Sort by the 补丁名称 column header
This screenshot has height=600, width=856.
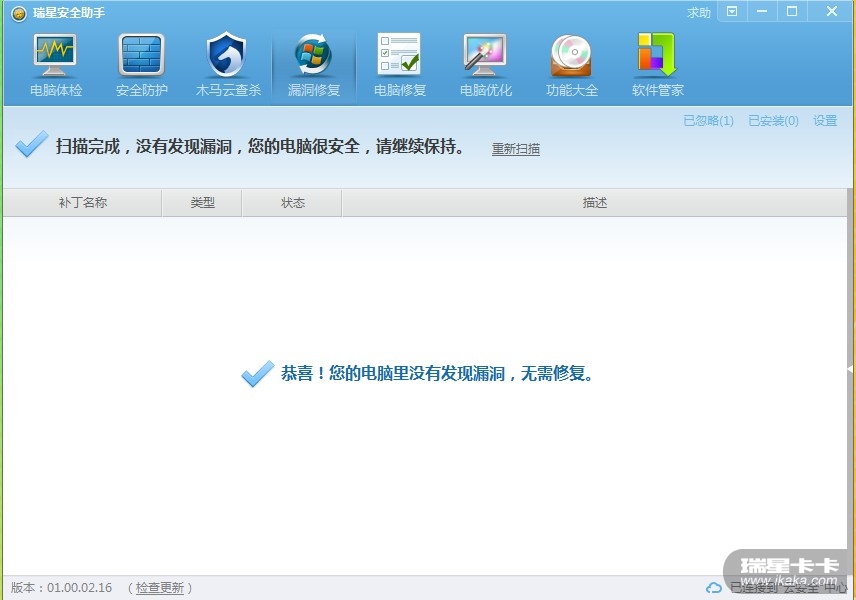82,203
